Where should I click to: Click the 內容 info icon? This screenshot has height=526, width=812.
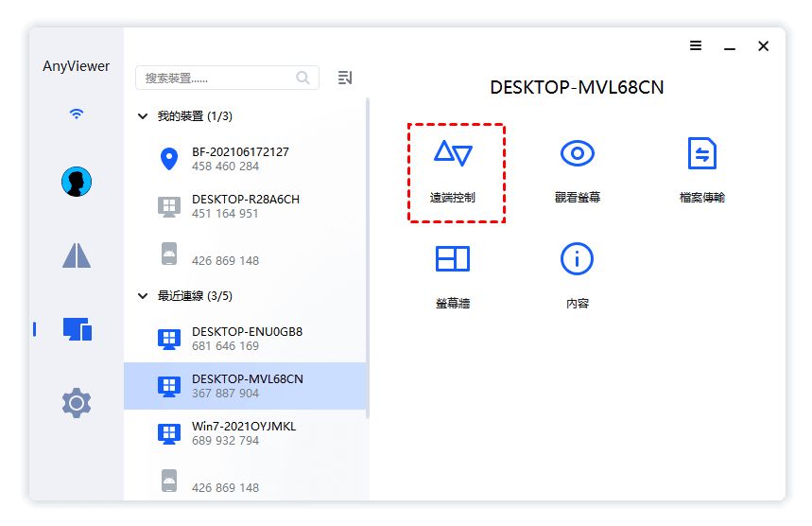(x=577, y=259)
